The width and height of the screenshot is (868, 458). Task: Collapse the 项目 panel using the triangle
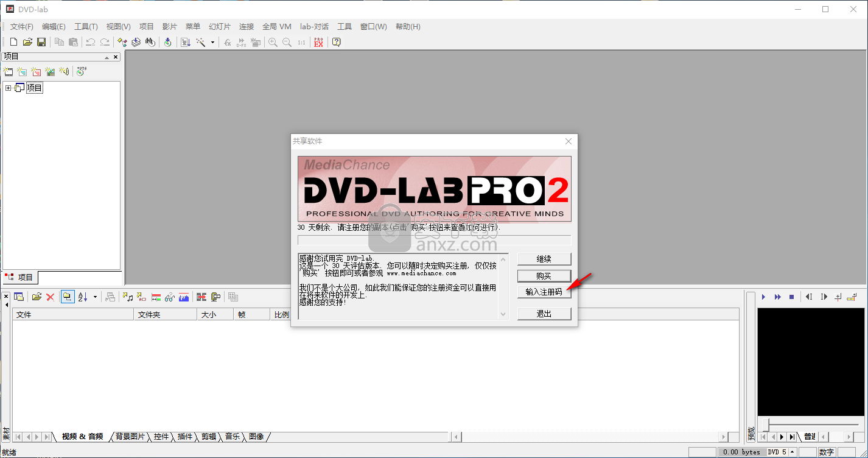point(107,57)
